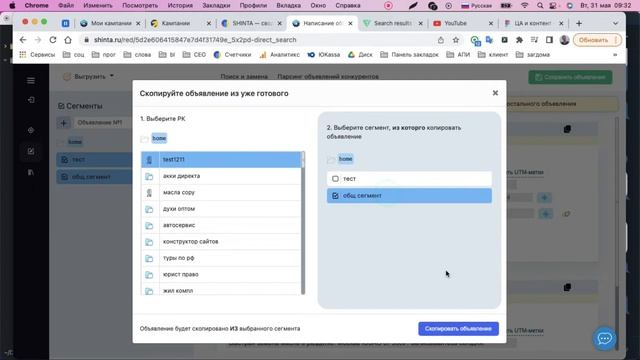The image size is (640, 360).
Task: Open the Chrome extensions puzzle icon
Action: (519, 40)
